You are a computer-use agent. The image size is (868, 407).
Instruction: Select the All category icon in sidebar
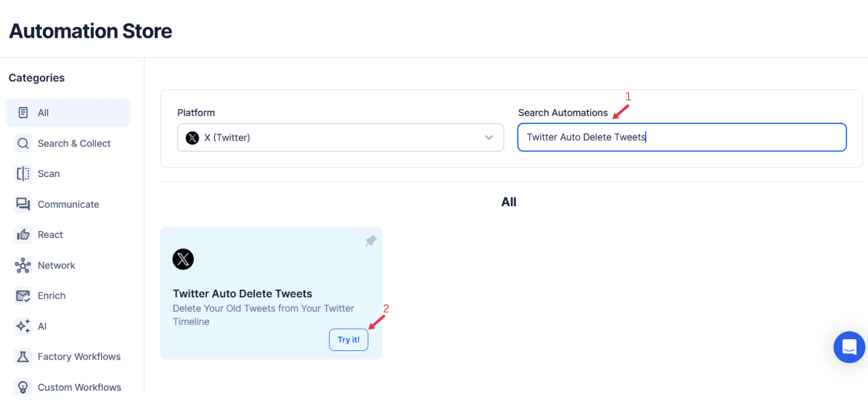[23, 112]
